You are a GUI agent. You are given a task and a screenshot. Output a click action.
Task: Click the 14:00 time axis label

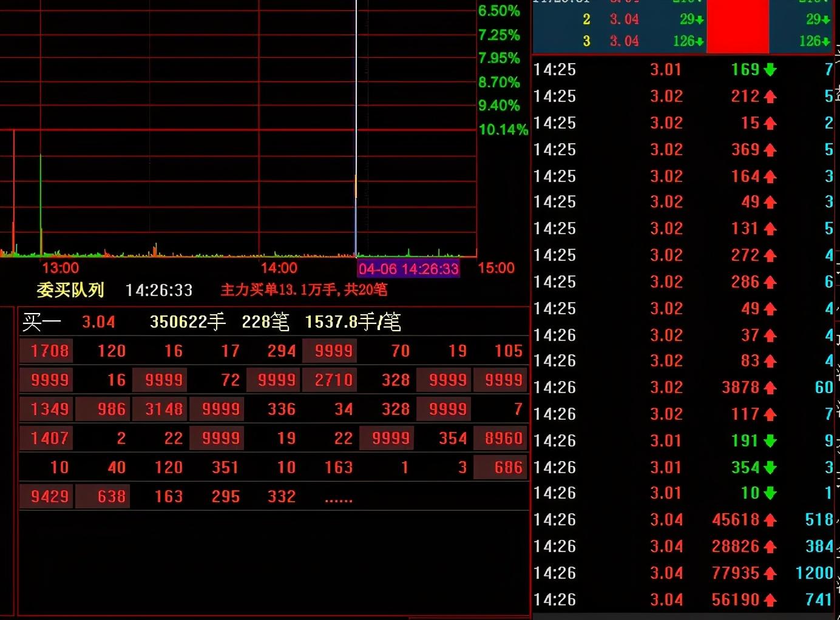[279, 268]
